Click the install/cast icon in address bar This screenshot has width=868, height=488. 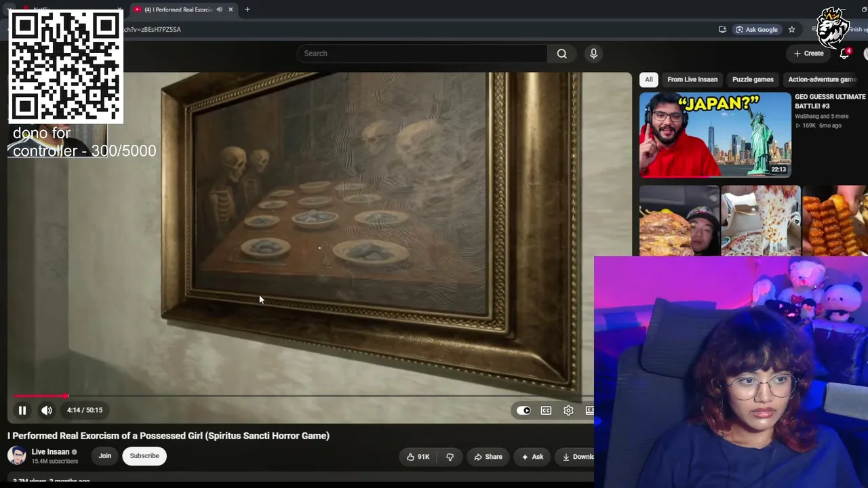point(722,30)
